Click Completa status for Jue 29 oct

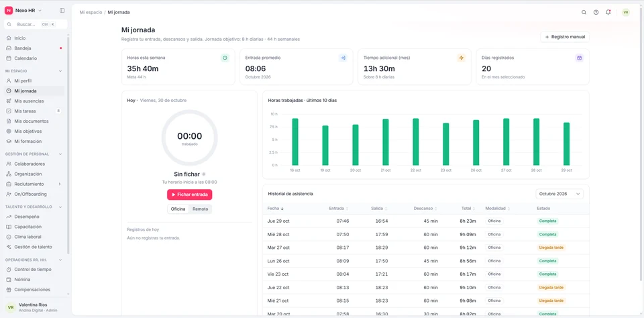click(x=548, y=221)
